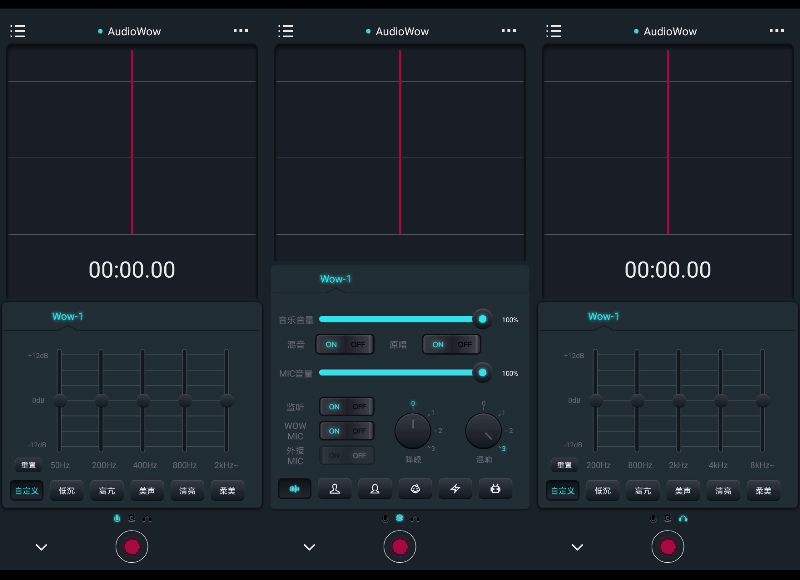The width and height of the screenshot is (800, 580).
Task: Collapse the 50Hz equalizer panel with chevron
Action: [41, 547]
